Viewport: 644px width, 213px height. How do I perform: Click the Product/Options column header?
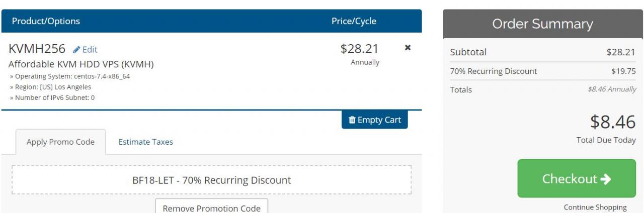tap(46, 21)
